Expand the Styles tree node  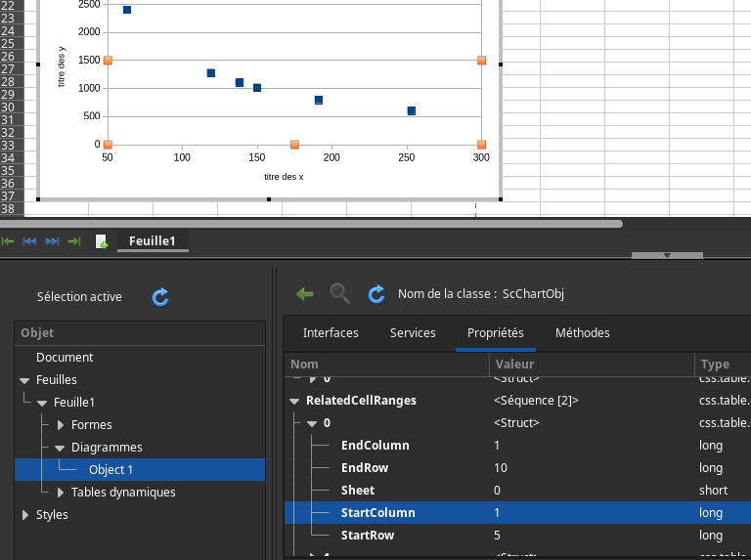[25, 515]
